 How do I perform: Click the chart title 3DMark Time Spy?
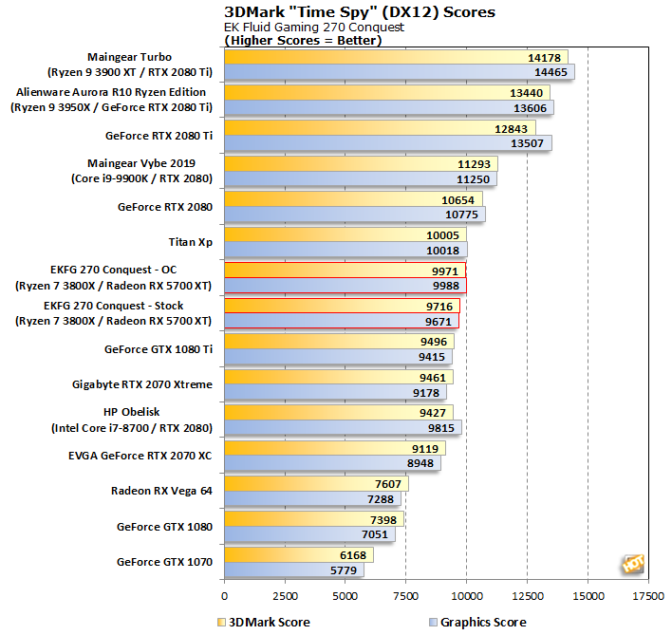click(x=359, y=12)
